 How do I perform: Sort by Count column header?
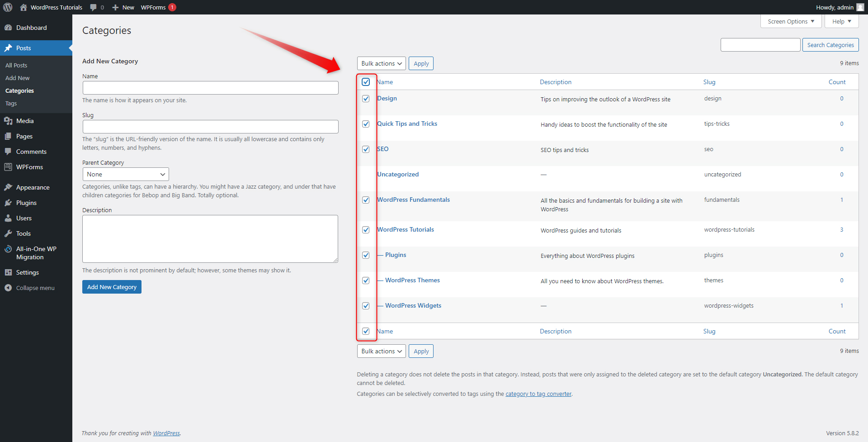click(837, 82)
